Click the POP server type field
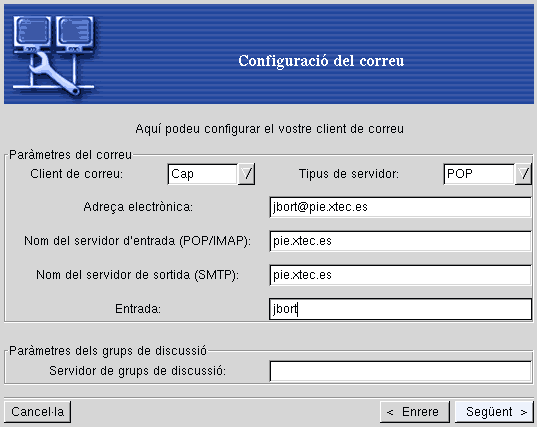537x427 pixels. tap(479, 174)
